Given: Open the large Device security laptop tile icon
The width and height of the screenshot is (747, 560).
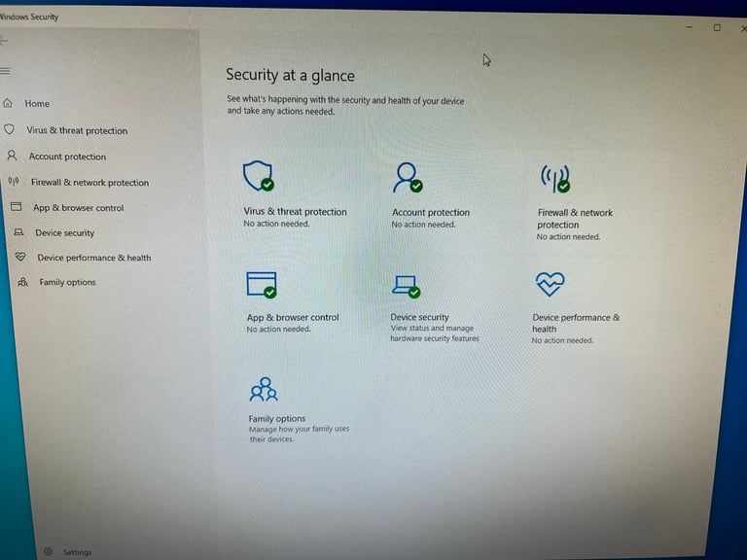Looking at the screenshot, I should click(x=407, y=287).
